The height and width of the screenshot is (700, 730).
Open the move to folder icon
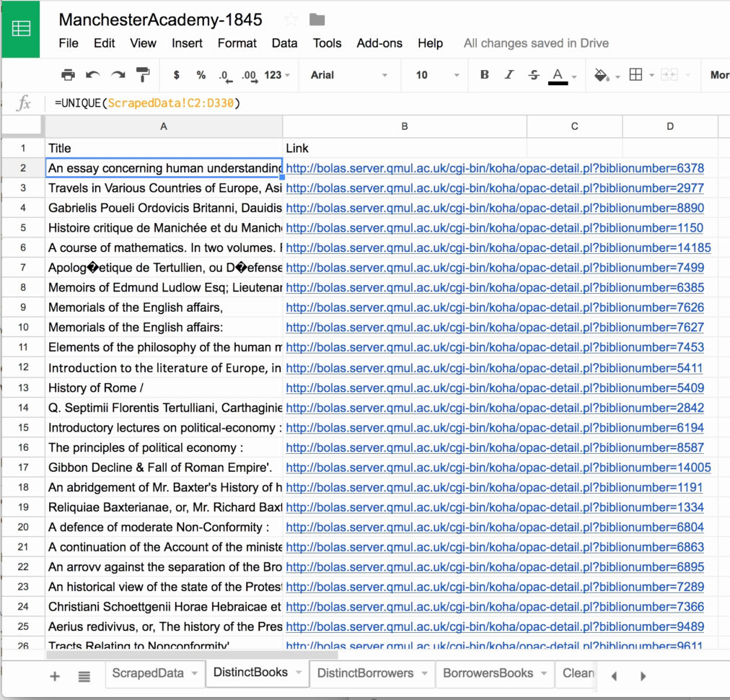317,19
